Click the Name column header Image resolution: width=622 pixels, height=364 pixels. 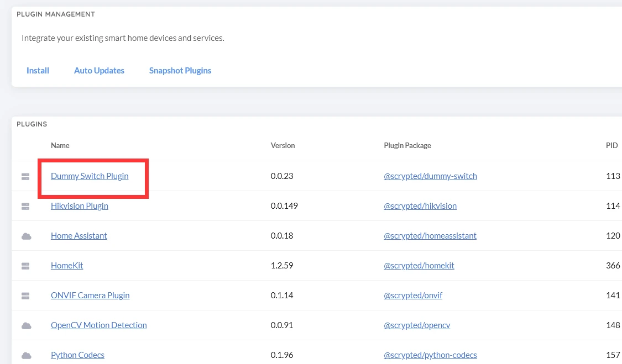pos(60,146)
